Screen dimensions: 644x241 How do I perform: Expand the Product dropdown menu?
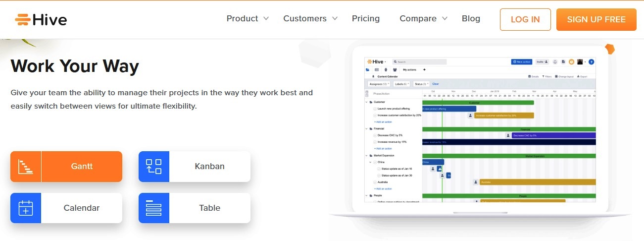247,19
